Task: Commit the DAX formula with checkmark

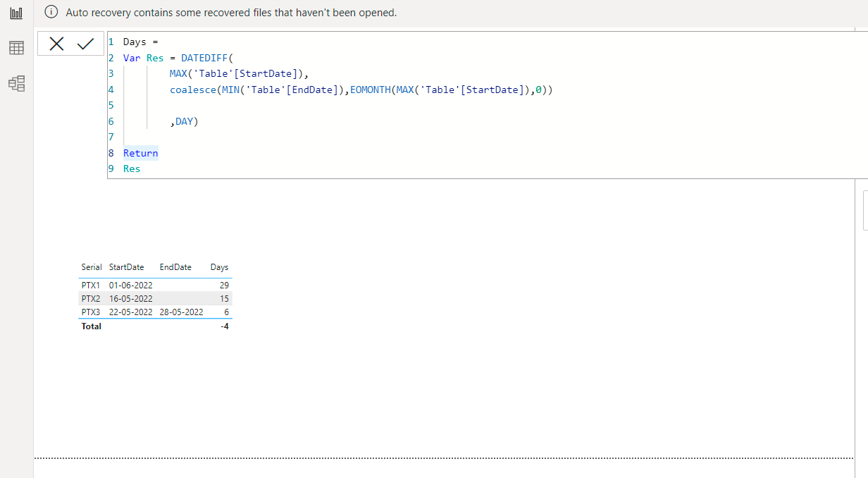Action: 85,44
